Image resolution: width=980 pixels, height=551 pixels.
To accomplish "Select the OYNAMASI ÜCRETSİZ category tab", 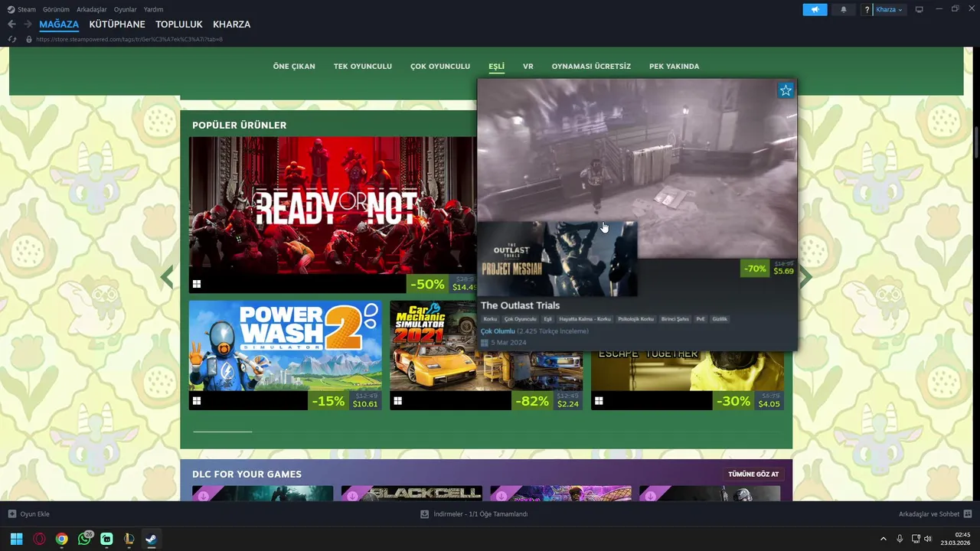I will pos(591,67).
